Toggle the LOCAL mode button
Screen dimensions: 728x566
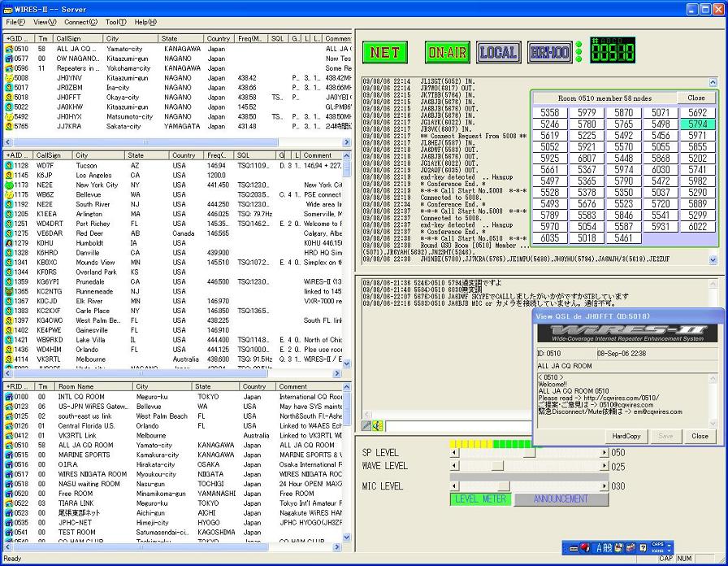[498, 52]
